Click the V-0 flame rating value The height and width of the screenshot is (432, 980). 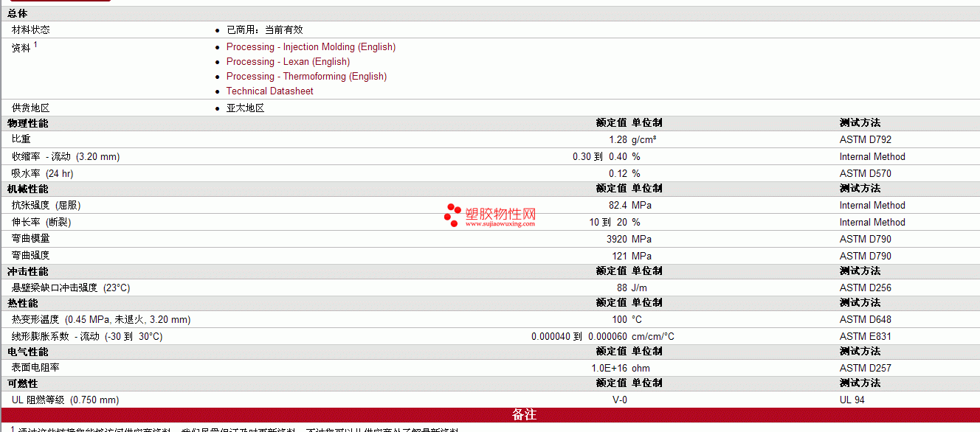pos(619,400)
